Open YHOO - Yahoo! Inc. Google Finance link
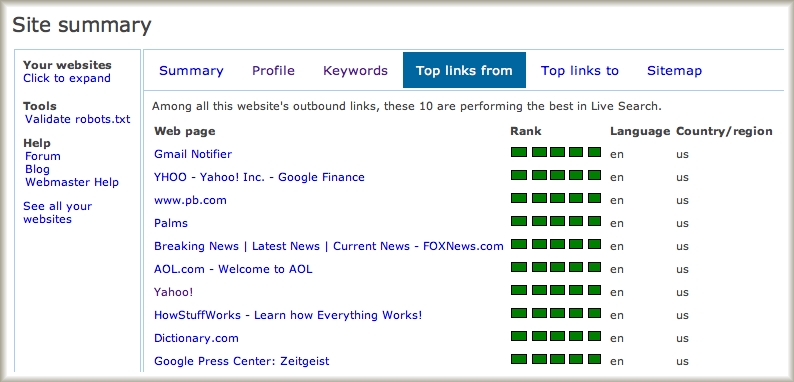 click(259, 177)
